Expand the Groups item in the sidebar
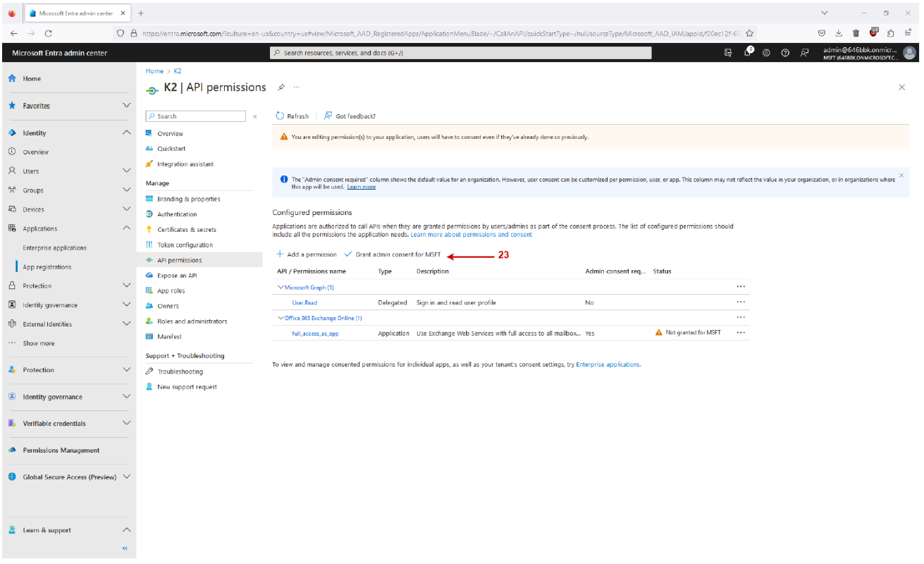 pyautogui.click(x=127, y=190)
